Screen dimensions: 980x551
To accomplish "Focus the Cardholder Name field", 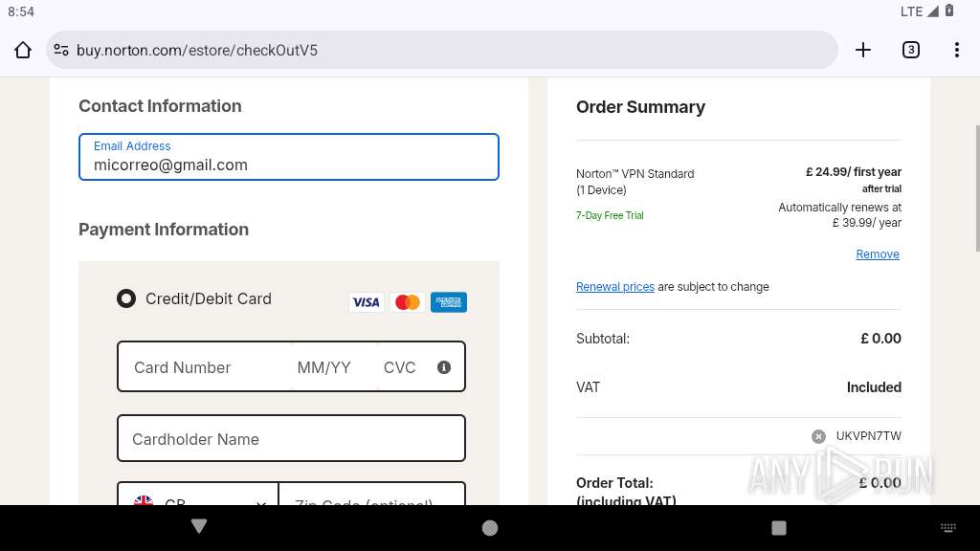I will pos(291,438).
